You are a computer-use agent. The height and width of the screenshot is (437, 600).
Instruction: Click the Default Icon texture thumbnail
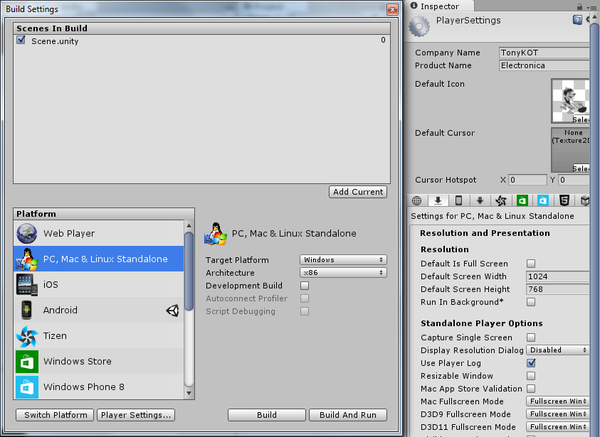[571, 101]
